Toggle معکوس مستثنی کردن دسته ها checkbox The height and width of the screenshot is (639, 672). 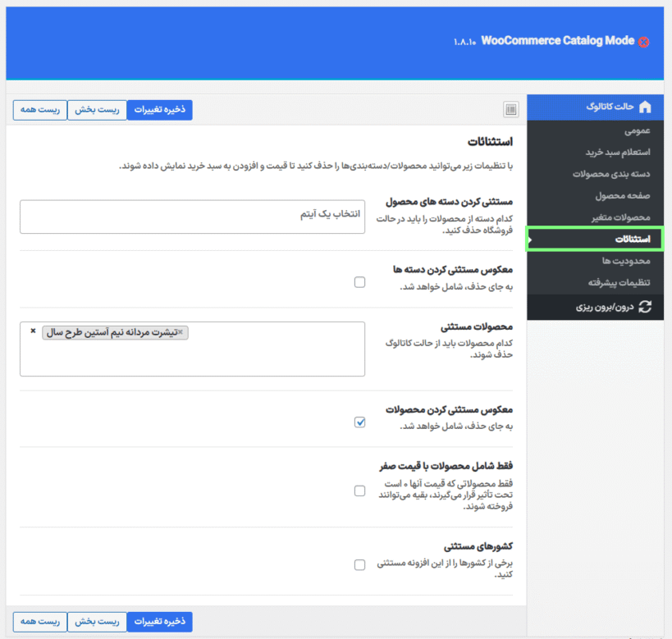[x=359, y=282]
